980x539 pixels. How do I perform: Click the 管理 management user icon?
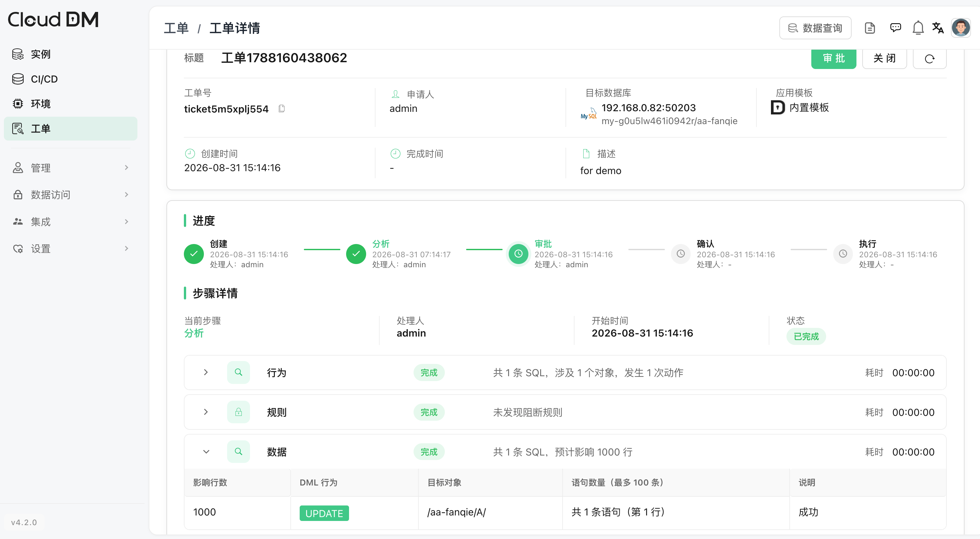click(x=18, y=168)
